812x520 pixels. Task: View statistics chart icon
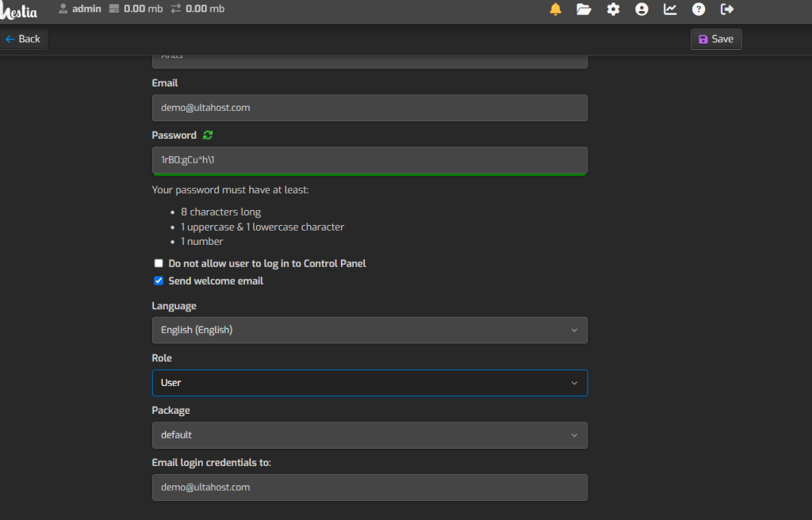(x=670, y=10)
